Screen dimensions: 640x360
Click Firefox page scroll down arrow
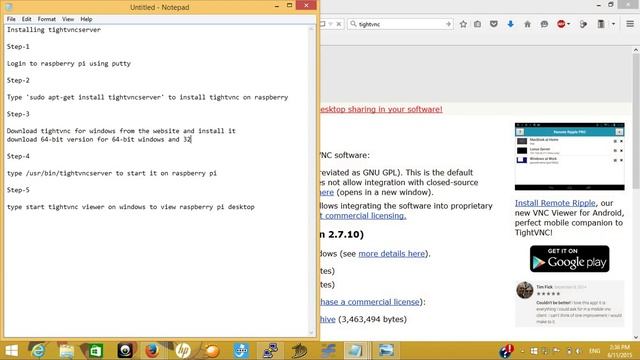pyautogui.click(x=636, y=337)
